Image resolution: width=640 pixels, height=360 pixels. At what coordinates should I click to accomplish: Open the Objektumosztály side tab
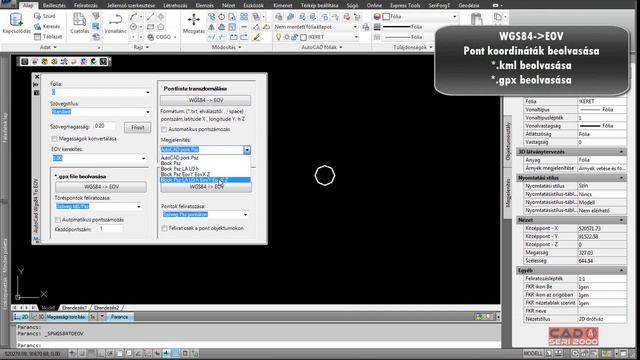coord(508,141)
